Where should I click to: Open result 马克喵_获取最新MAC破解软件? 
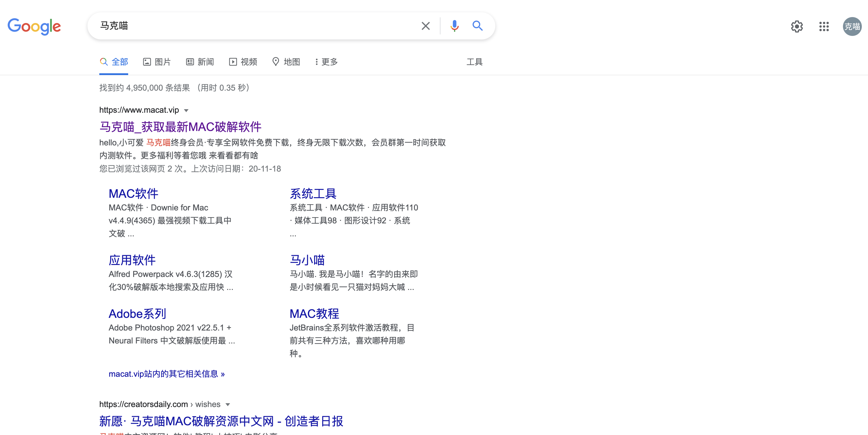180,127
